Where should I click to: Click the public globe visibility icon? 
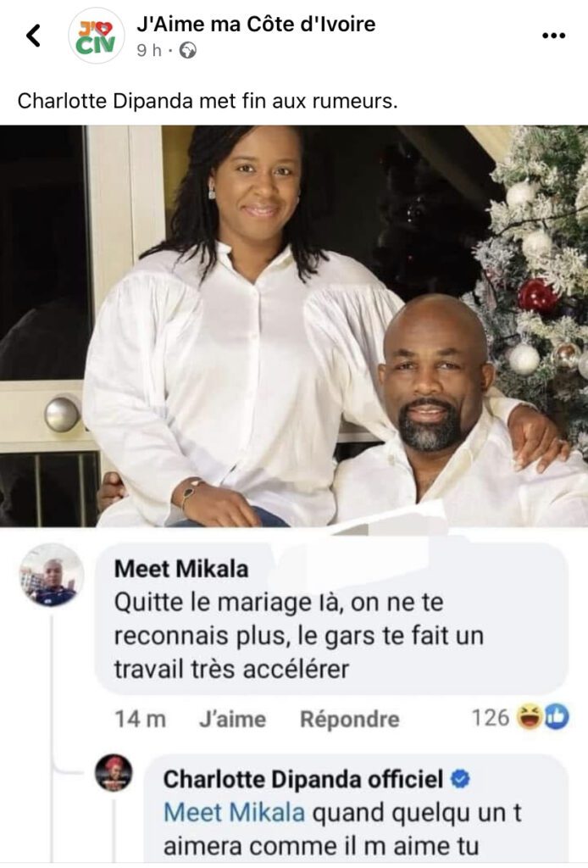pos(188,51)
